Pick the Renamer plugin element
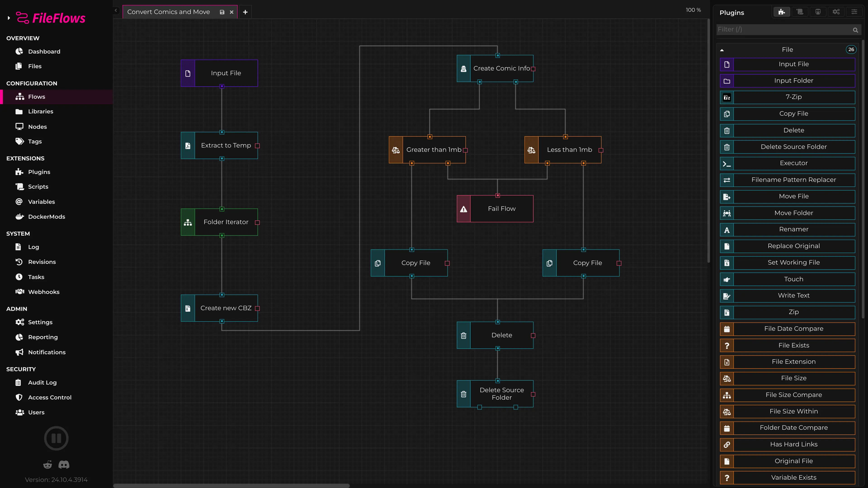The width and height of the screenshot is (868, 488). pyautogui.click(x=788, y=230)
